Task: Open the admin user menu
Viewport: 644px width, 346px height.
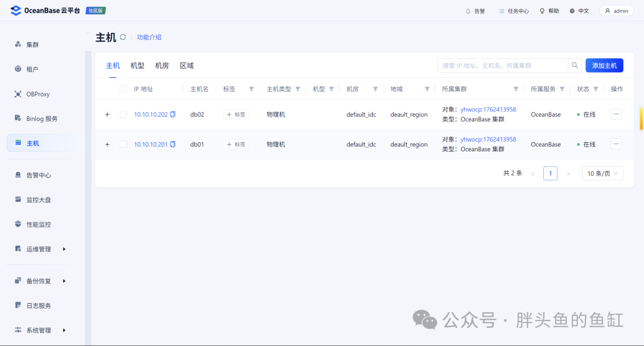Action: 617,11
